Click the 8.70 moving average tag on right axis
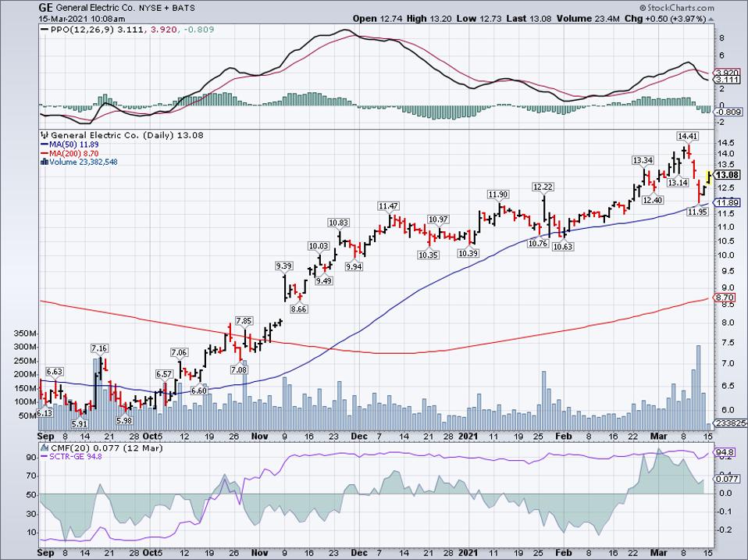 click(x=726, y=298)
